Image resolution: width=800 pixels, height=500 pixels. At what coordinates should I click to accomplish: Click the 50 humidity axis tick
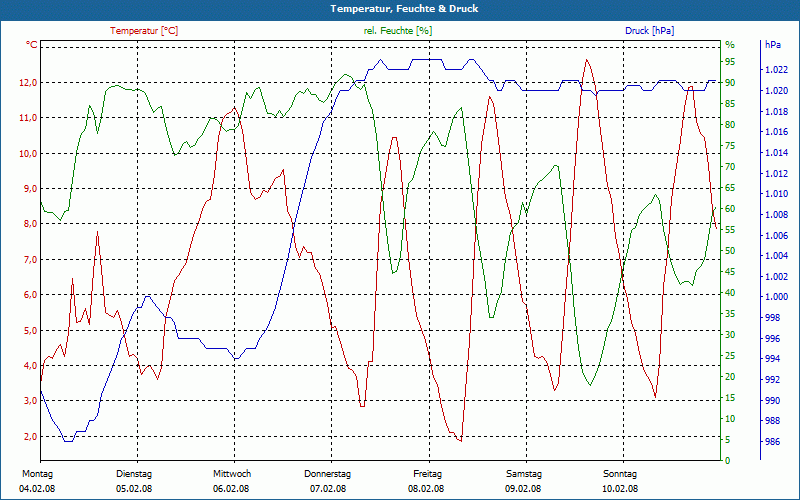tap(731, 251)
